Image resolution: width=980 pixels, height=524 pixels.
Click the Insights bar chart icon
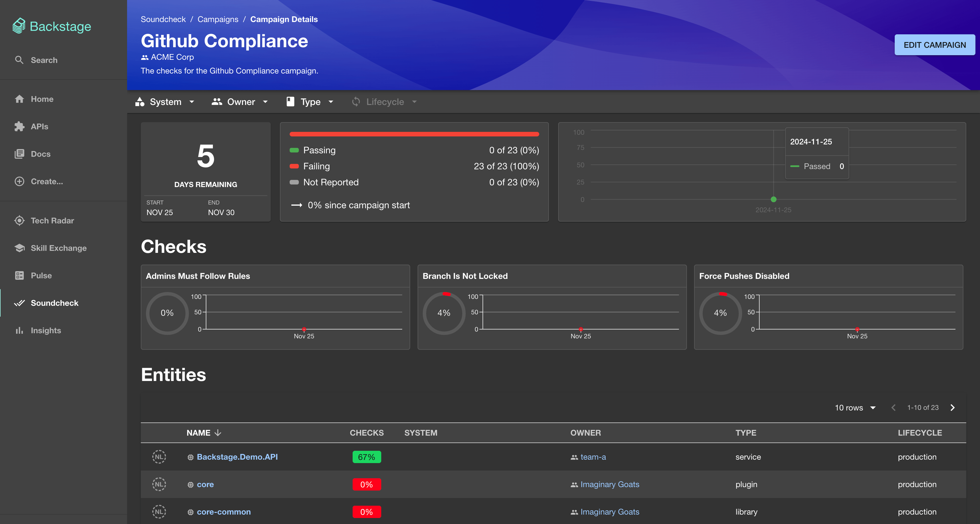pyautogui.click(x=19, y=330)
